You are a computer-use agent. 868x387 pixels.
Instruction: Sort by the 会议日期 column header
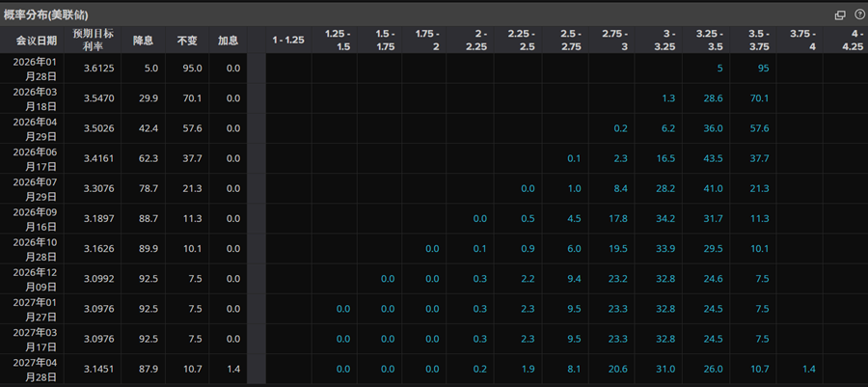point(37,41)
